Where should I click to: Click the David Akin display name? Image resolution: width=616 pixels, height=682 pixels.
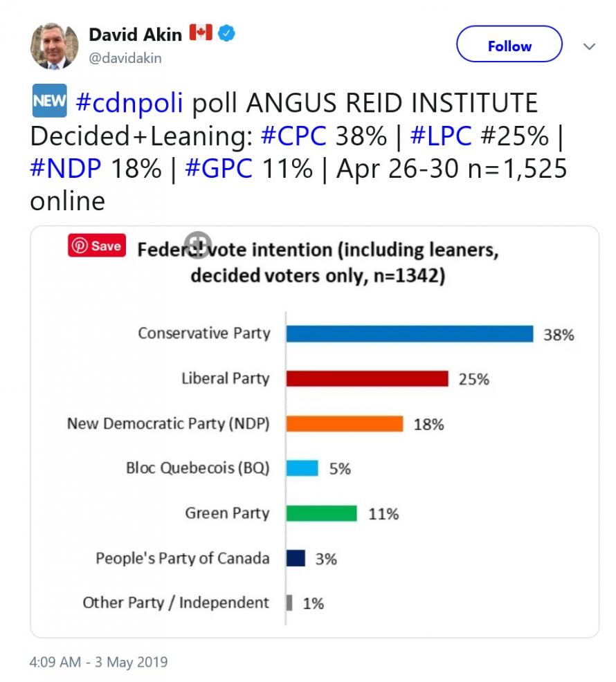pos(135,33)
